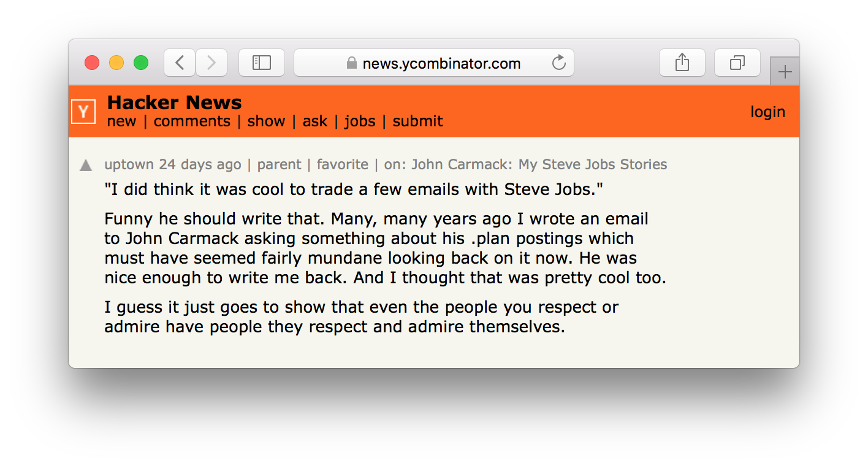The height and width of the screenshot is (466, 868).
Task: Reload the current page
Action: (559, 63)
